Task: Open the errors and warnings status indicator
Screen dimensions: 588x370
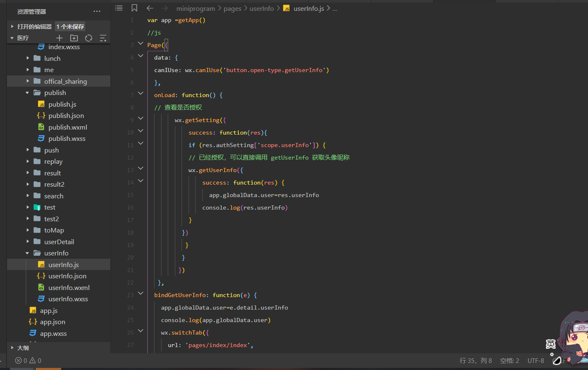Action: 28,361
